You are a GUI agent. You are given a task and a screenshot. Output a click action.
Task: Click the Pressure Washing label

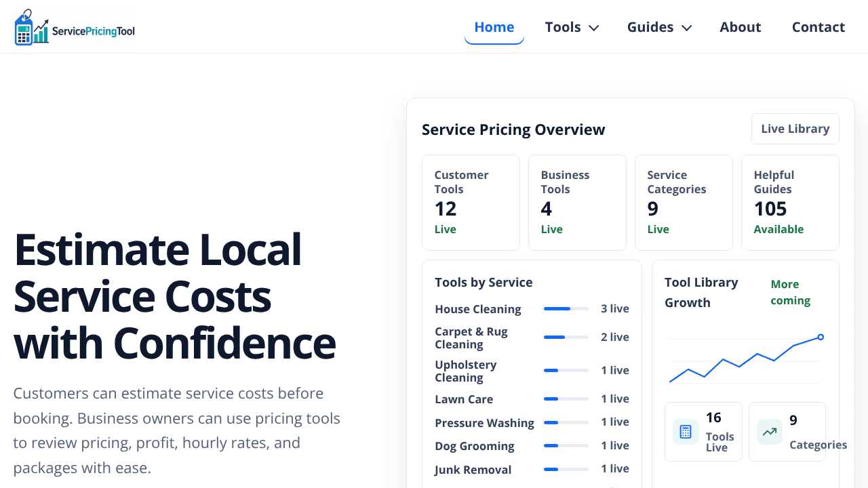click(485, 423)
